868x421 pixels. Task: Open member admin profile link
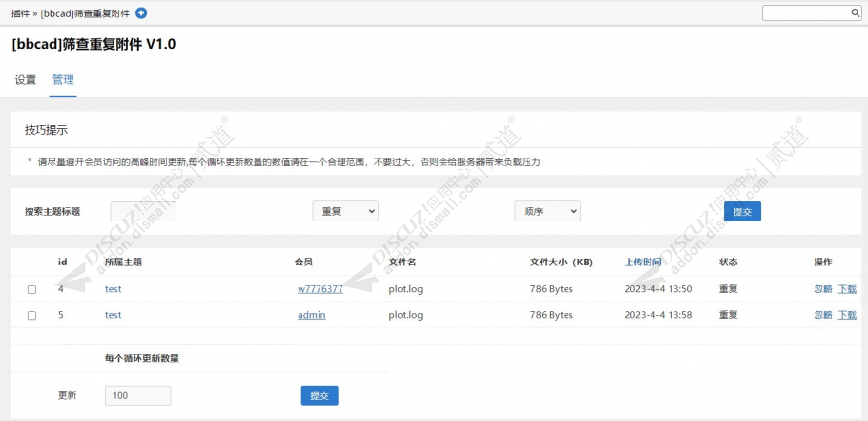click(312, 315)
